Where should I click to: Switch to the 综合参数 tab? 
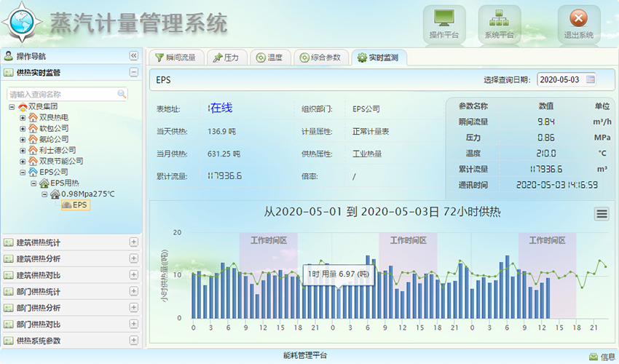pyautogui.click(x=320, y=58)
